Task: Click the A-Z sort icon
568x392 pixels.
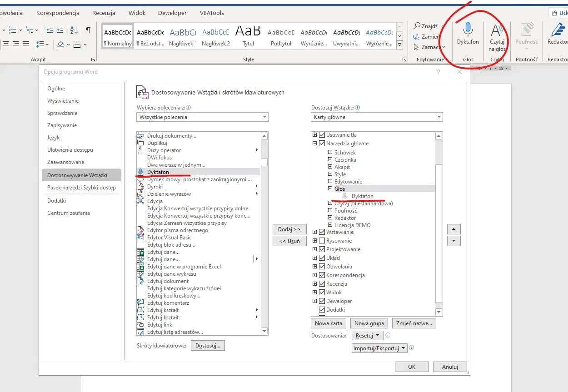Action: [x=74, y=30]
